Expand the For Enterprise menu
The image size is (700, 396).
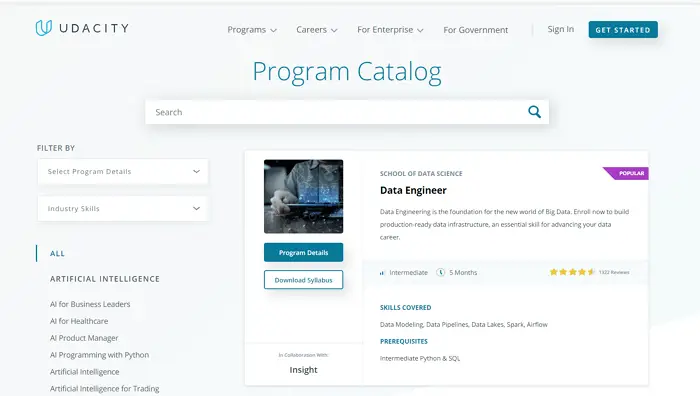click(390, 30)
